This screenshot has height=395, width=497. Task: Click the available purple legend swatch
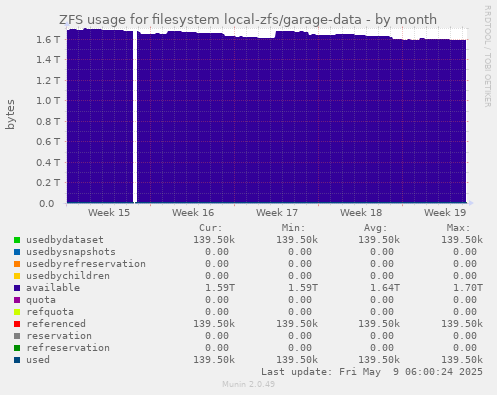17,288
